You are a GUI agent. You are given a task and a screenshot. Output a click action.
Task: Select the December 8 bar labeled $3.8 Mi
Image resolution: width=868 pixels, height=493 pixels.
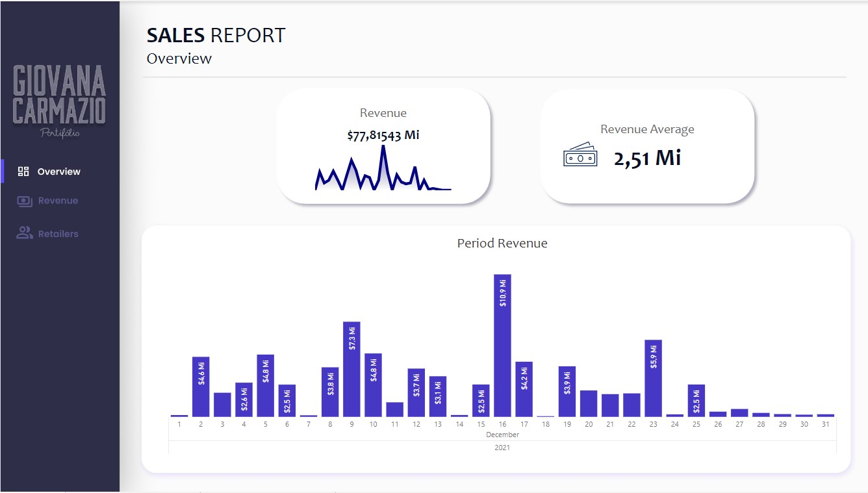point(330,392)
